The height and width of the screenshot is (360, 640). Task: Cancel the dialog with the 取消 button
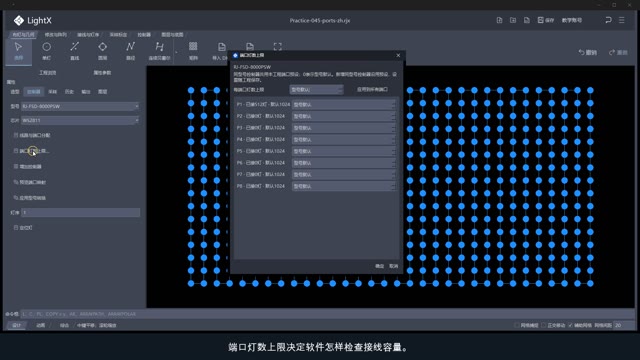tap(393, 266)
